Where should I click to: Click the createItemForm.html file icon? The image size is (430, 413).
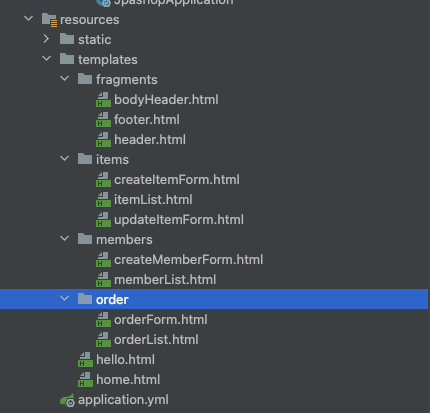(103, 180)
